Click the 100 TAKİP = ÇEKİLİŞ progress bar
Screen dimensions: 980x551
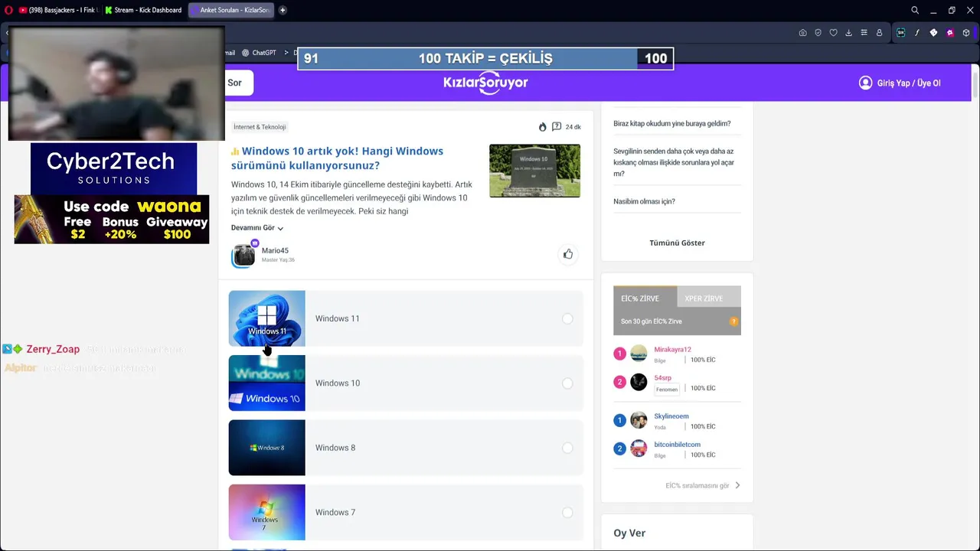(x=485, y=59)
